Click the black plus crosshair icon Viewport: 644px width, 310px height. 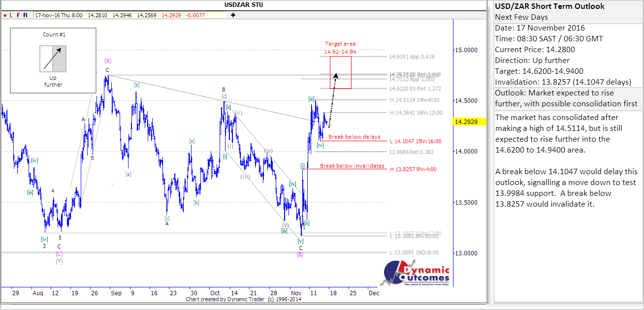tap(233, 15)
